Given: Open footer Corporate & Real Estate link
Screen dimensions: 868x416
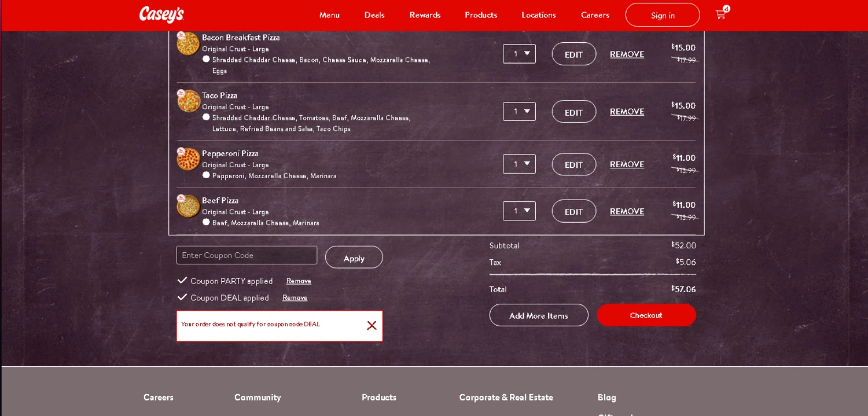Looking at the screenshot, I should pos(506,397).
